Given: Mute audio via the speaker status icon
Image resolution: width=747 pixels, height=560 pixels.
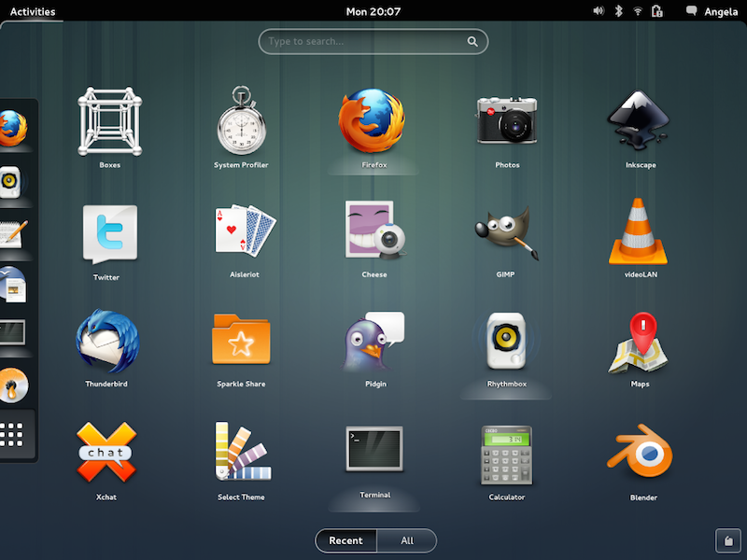Looking at the screenshot, I should [x=598, y=11].
